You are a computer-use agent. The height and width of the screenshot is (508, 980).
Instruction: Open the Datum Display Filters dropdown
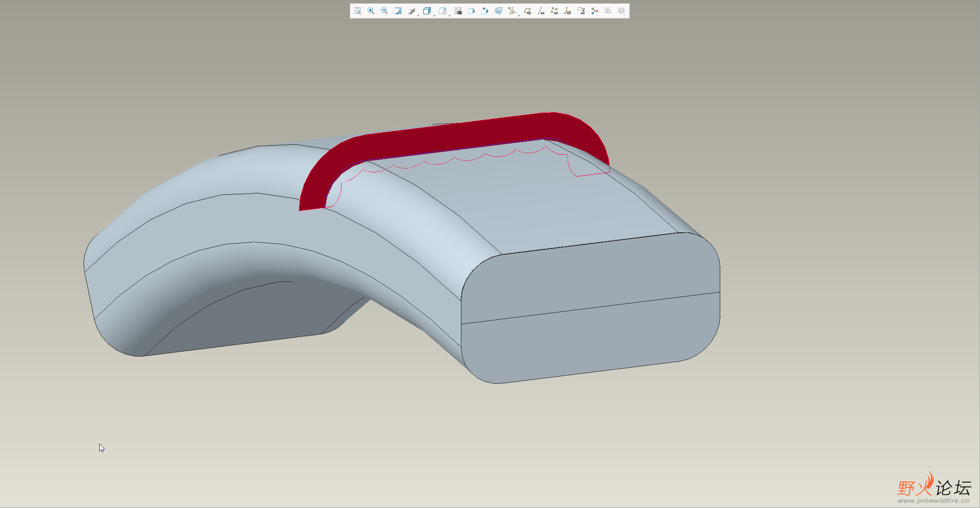(x=513, y=11)
